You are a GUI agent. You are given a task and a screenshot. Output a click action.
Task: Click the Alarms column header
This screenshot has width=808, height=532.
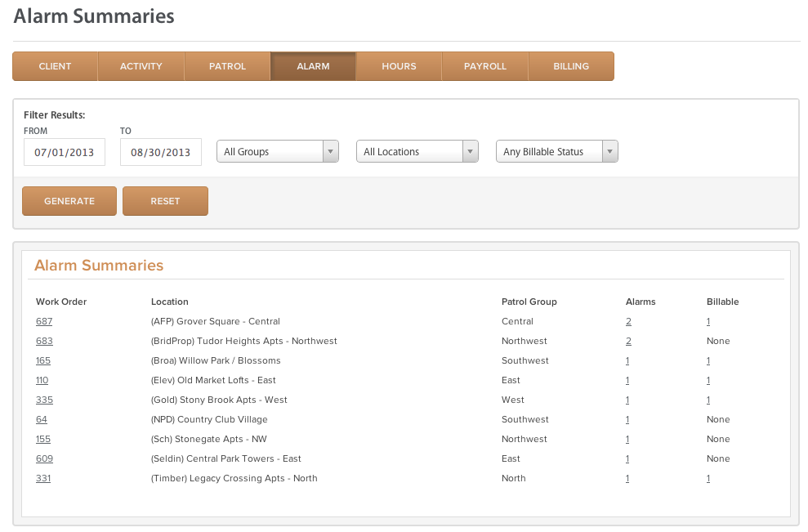(641, 302)
